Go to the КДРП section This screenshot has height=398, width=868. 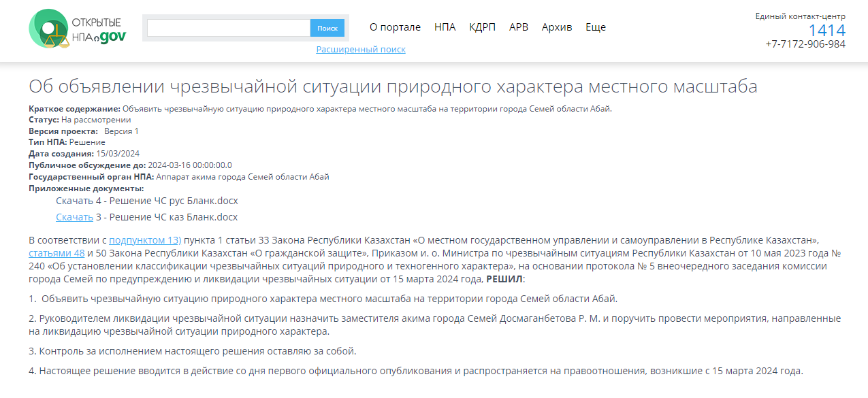(x=482, y=27)
